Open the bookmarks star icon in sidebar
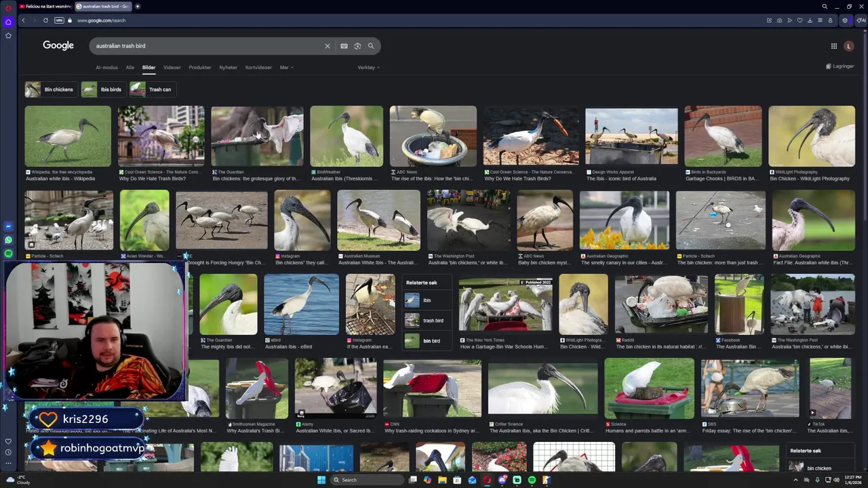This screenshot has height=488, width=868. click(x=8, y=35)
